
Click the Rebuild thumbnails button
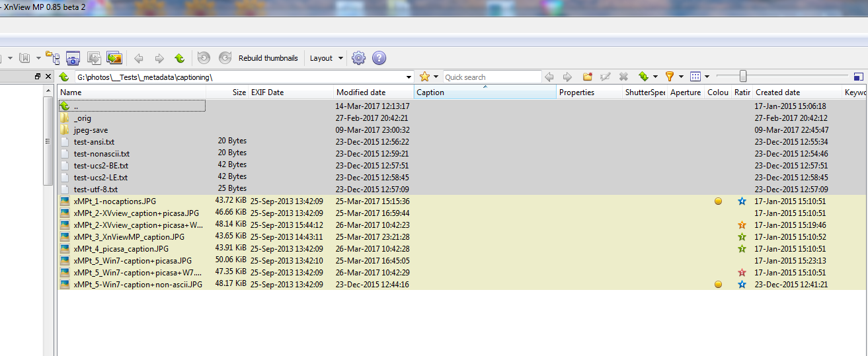(x=268, y=58)
